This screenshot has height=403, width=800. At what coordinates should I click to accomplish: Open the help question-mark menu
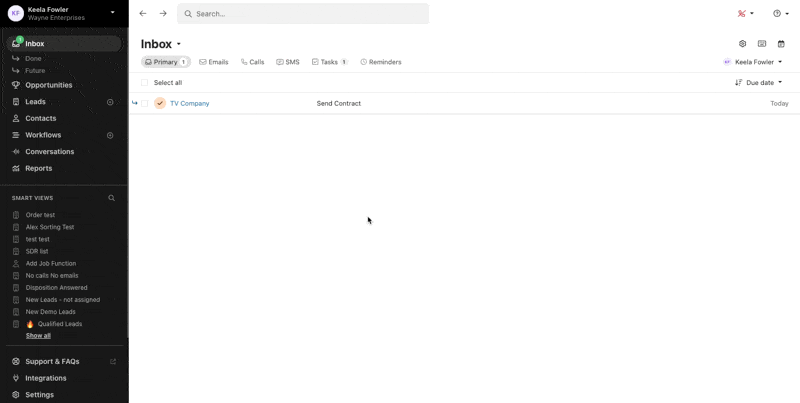tap(781, 14)
